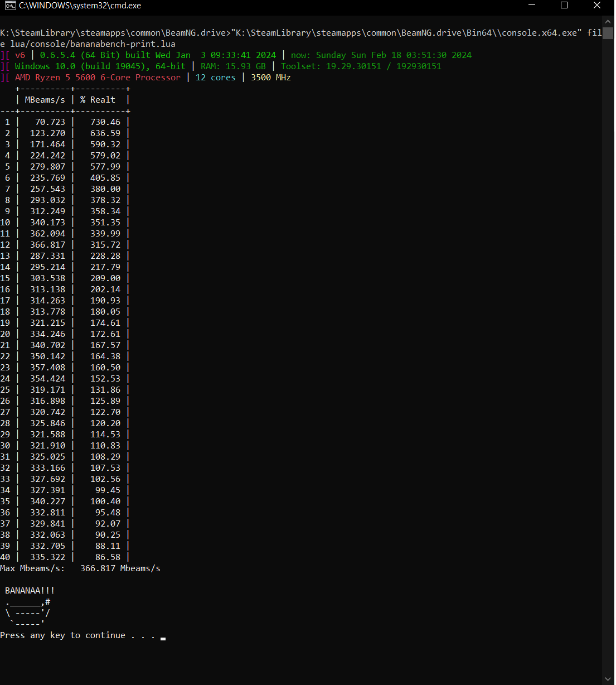
Task: Click value 86.58 in row 40
Action: pyautogui.click(x=108, y=557)
